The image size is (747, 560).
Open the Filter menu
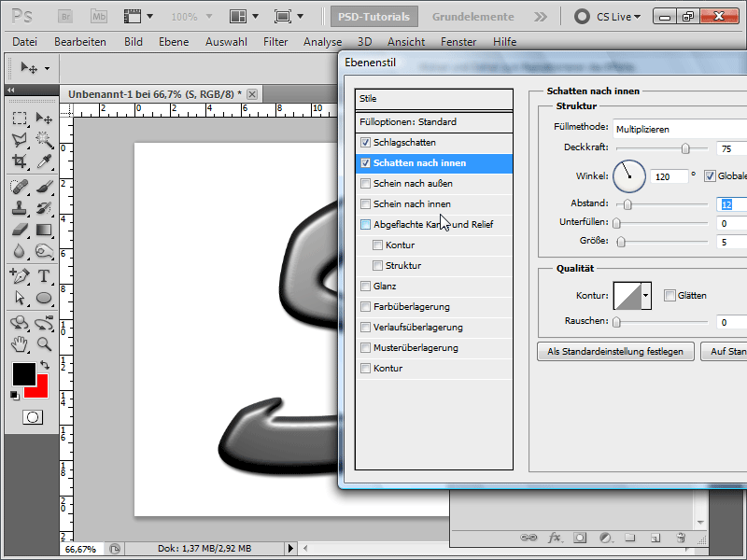(x=275, y=42)
